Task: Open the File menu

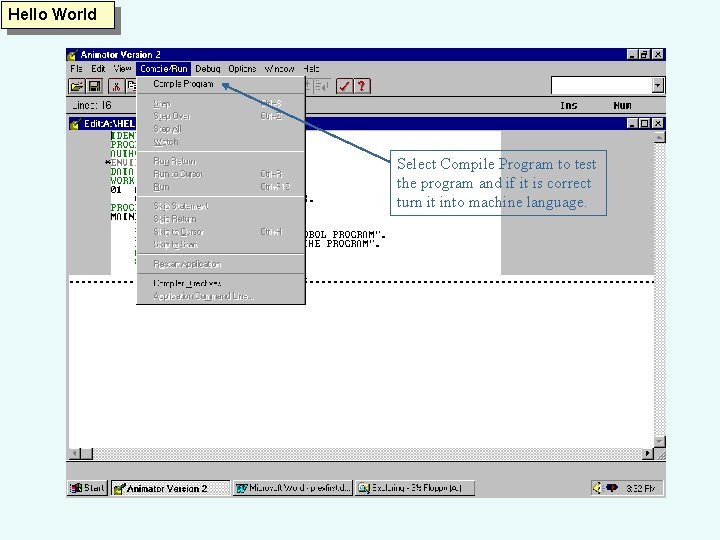Action: click(x=76, y=69)
